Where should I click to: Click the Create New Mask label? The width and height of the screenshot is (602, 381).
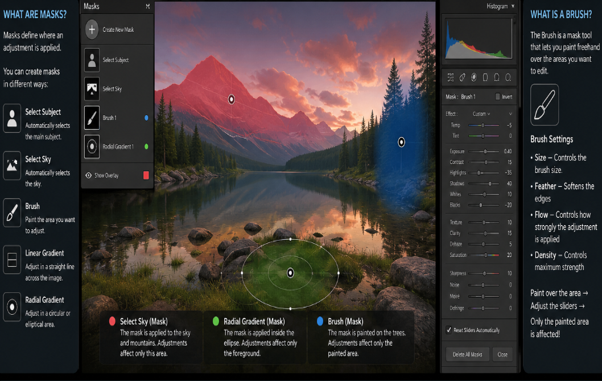(118, 30)
